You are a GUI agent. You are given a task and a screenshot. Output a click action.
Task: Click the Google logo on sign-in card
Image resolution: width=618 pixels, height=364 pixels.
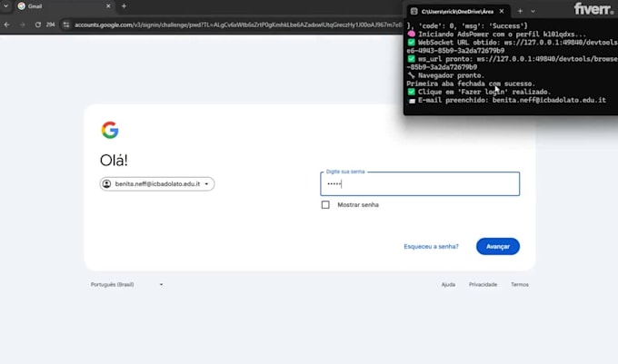110,130
